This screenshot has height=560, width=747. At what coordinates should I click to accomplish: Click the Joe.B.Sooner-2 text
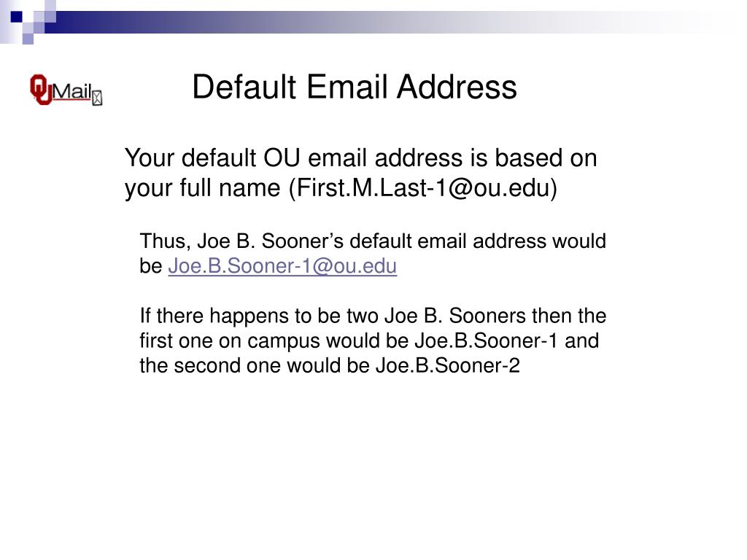(x=448, y=366)
